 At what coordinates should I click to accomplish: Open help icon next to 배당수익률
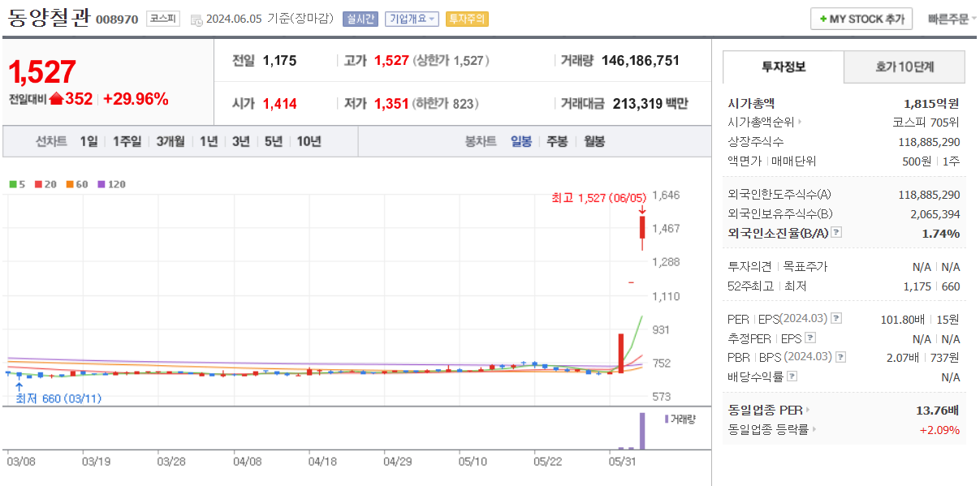click(792, 376)
